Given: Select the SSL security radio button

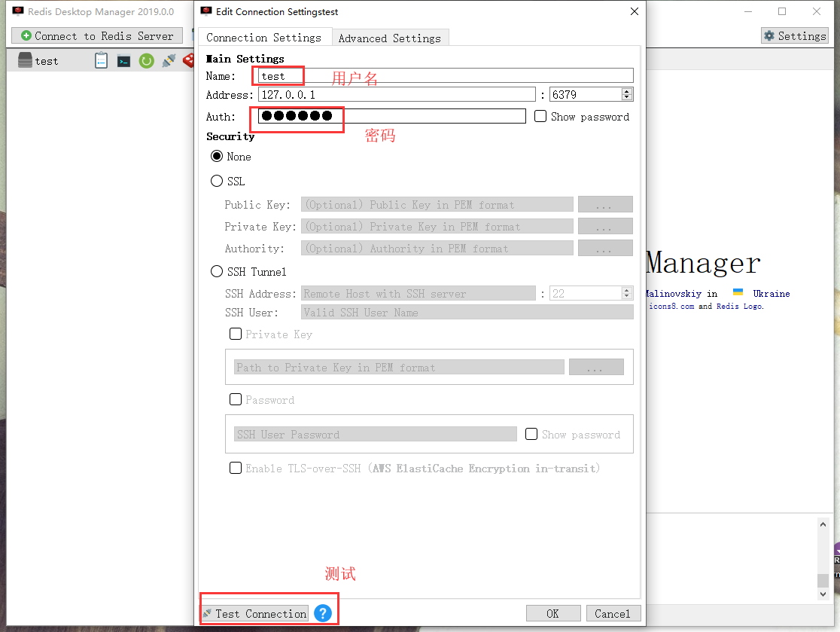Looking at the screenshot, I should tap(217, 182).
